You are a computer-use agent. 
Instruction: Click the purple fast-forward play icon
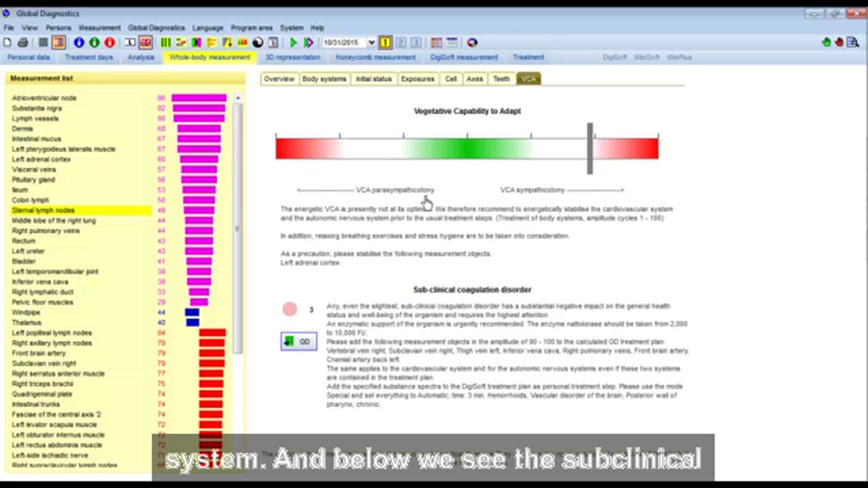tap(309, 43)
